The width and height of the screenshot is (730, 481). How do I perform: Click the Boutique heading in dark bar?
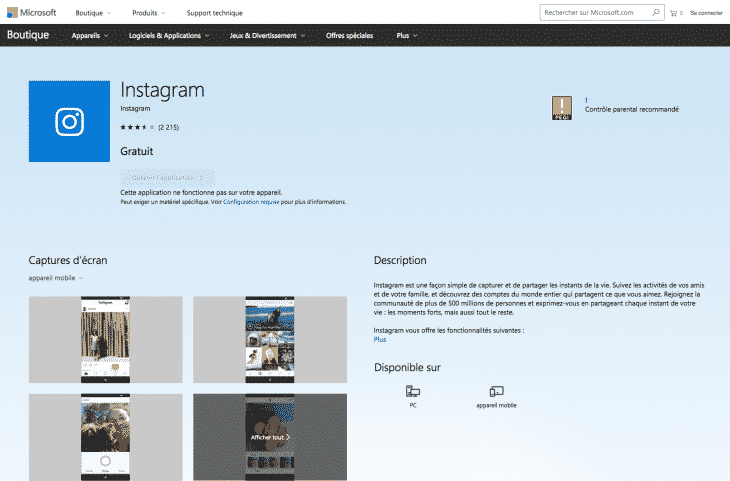pyautogui.click(x=28, y=35)
